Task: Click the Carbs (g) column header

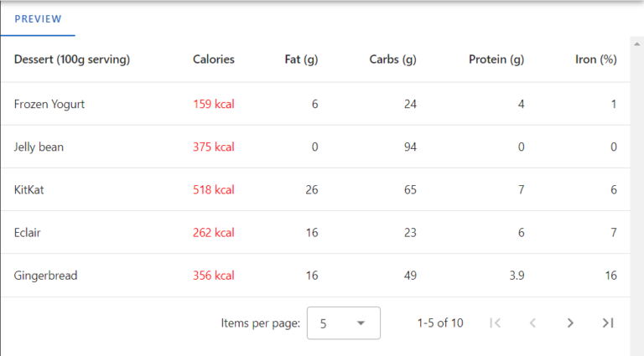Action: [x=392, y=59]
